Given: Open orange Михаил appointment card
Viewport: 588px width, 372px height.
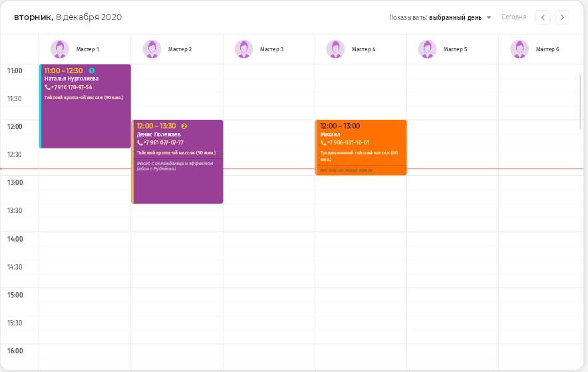Looking at the screenshot, I should [361, 147].
